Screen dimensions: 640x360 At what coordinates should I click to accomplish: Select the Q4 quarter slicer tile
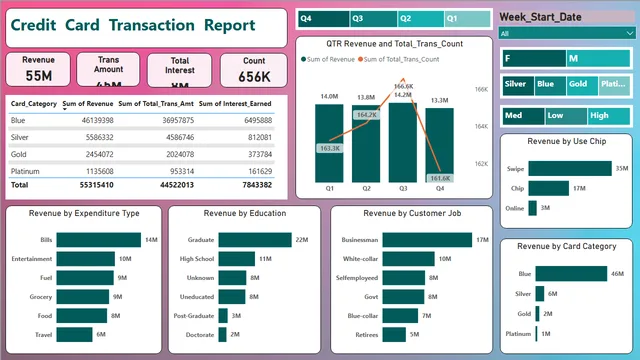click(x=324, y=19)
